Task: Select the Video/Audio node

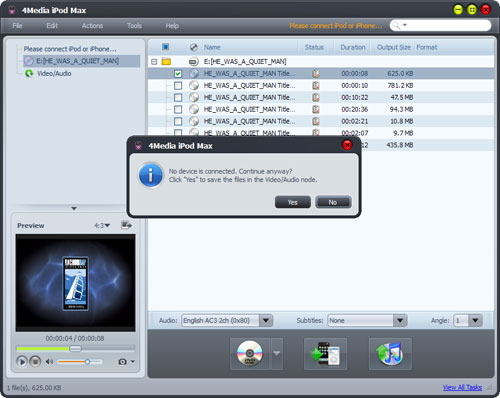Action: 54,73
